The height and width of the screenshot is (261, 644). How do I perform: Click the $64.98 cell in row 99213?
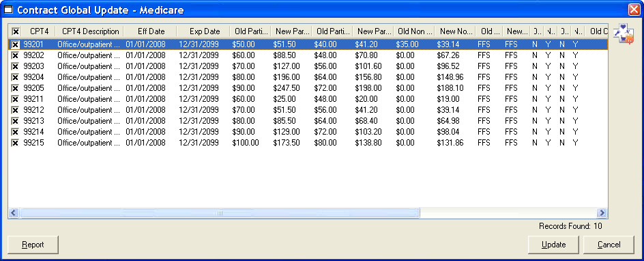[x=448, y=121]
